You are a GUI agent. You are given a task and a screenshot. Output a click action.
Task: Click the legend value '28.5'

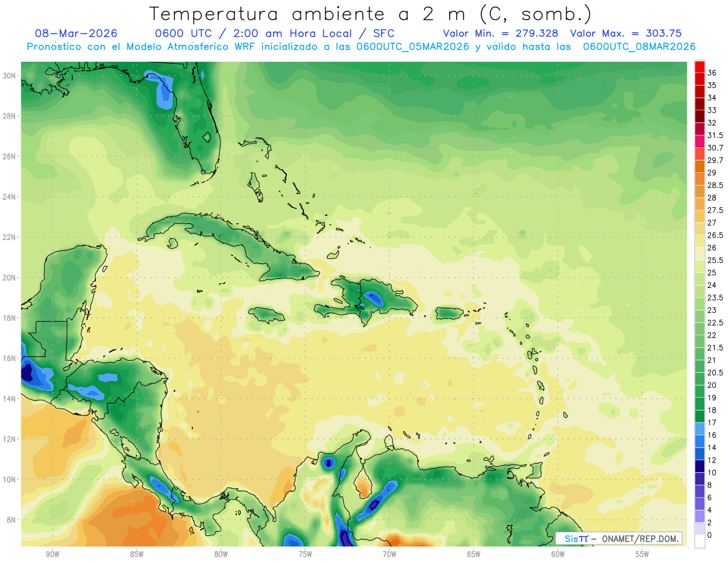pos(716,185)
